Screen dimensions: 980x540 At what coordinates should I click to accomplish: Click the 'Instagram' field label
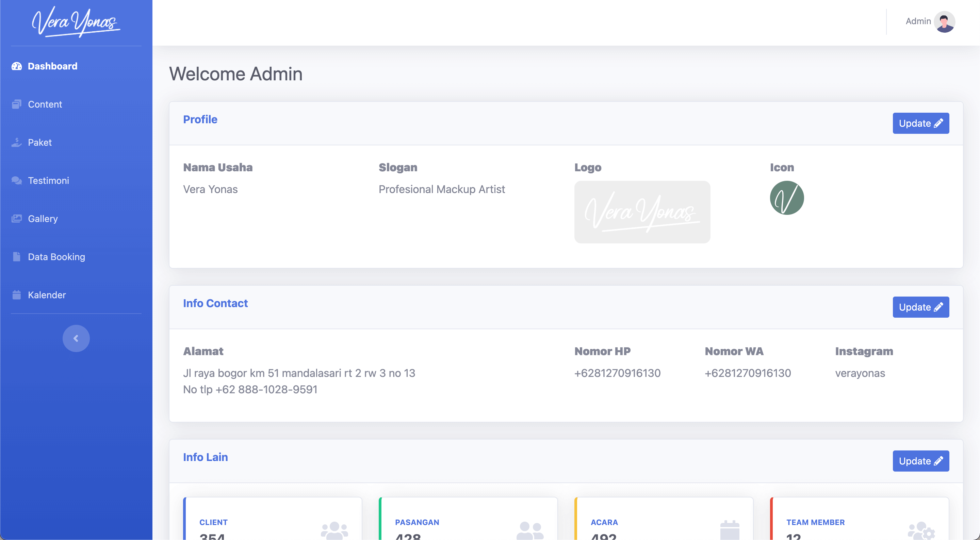click(x=864, y=351)
